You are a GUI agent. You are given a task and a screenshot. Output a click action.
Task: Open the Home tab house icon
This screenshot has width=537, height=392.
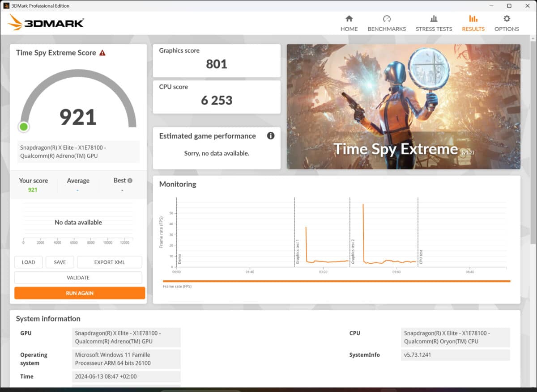coord(349,19)
